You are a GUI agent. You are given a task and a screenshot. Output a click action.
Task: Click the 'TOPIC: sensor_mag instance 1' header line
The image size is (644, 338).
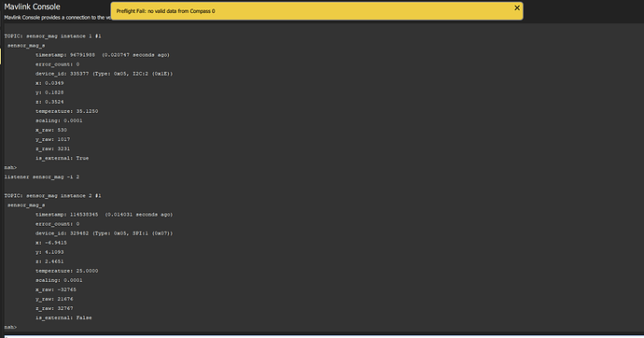coord(52,36)
